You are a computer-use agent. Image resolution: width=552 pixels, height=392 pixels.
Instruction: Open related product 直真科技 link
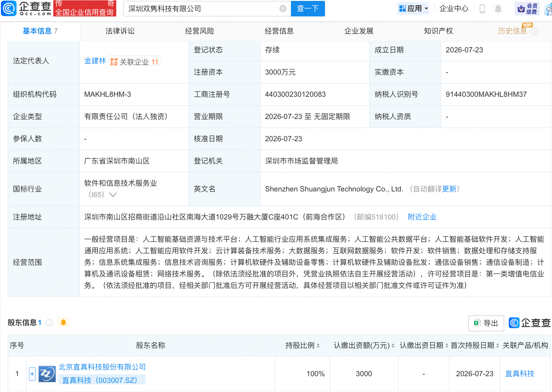[520, 374]
